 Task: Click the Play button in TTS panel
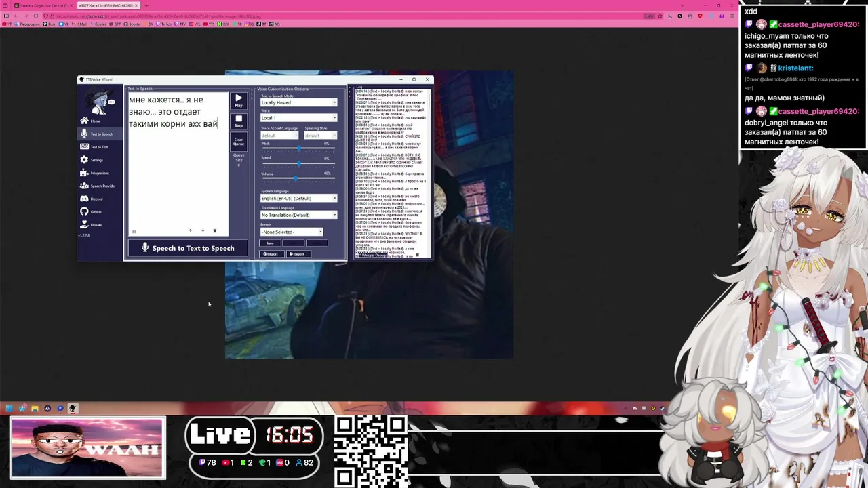click(239, 101)
